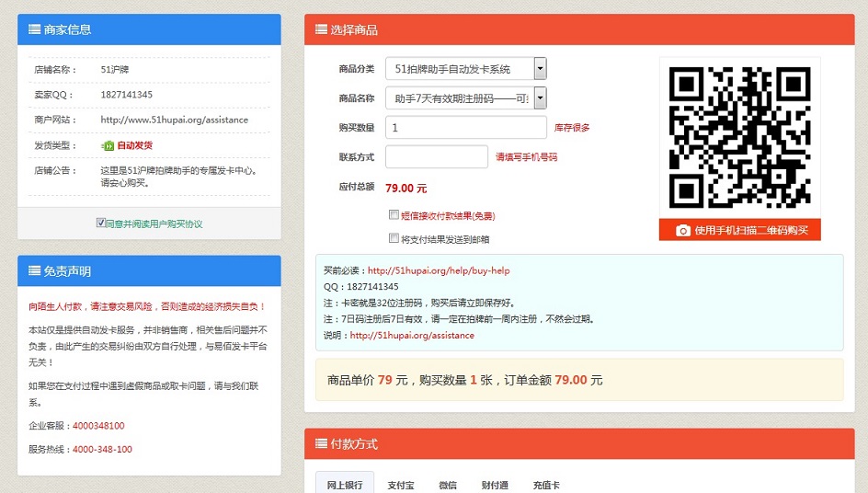868x493 pixels.
Task: Click 使用手机扫描二维码购买 button
Action: (x=740, y=231)
